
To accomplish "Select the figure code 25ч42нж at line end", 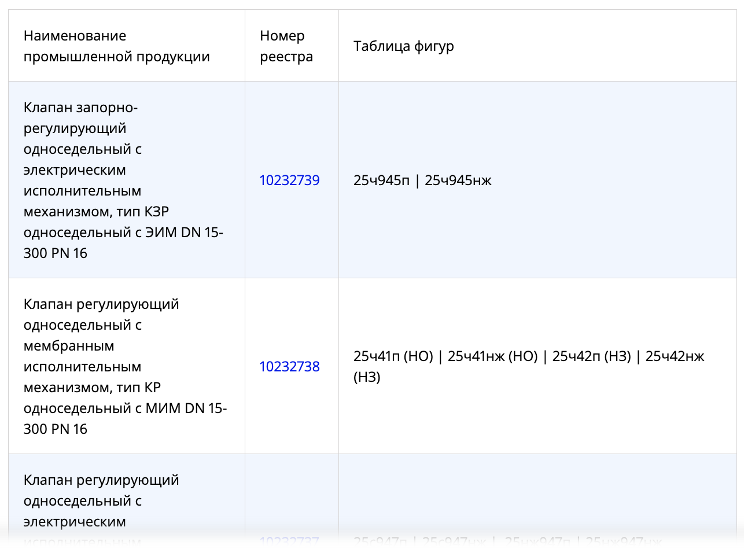I will coord(675,356).
